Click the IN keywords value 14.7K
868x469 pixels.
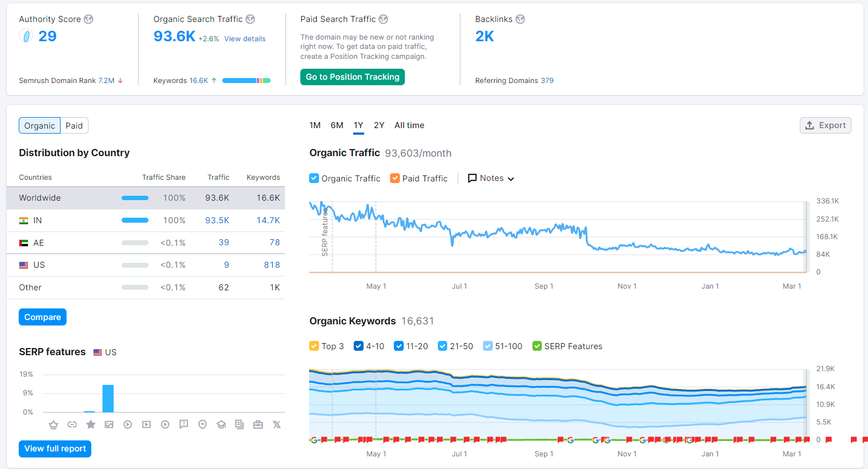pyautogui.click(x=268, y=220)
